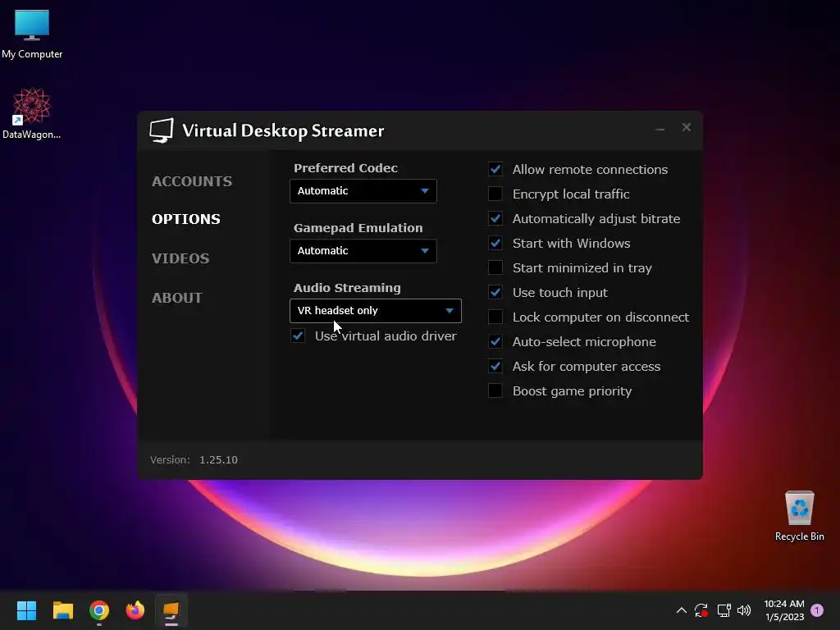Enable Lock computer on disconnect
The image size is (840, 630).
[x=495, y=317]
